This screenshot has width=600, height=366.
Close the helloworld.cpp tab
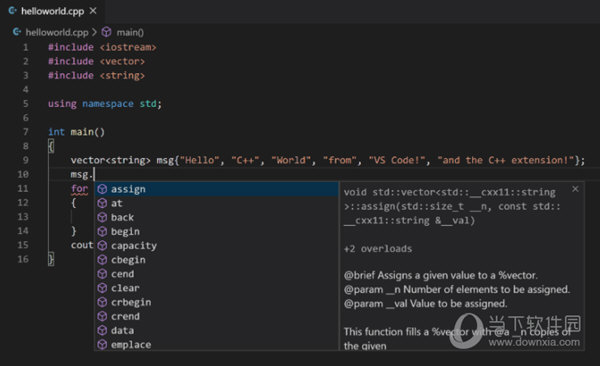[x=93, y=11]
